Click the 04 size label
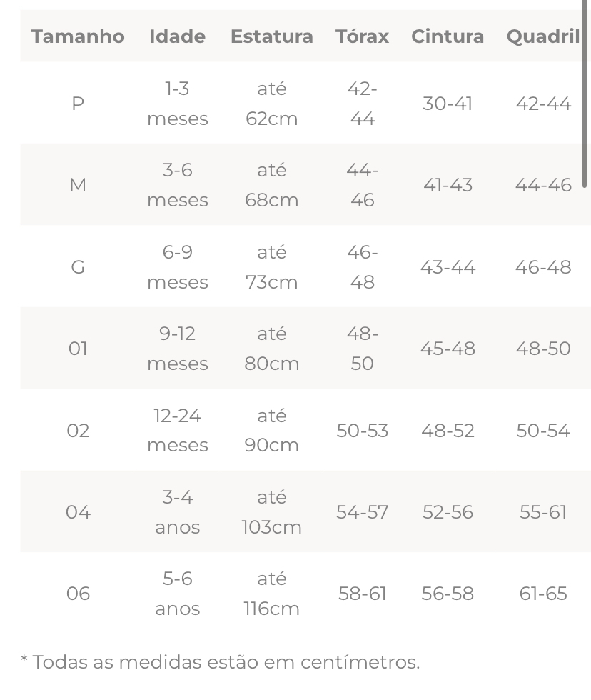Viewport: 591px width, 700px height. 78,511
